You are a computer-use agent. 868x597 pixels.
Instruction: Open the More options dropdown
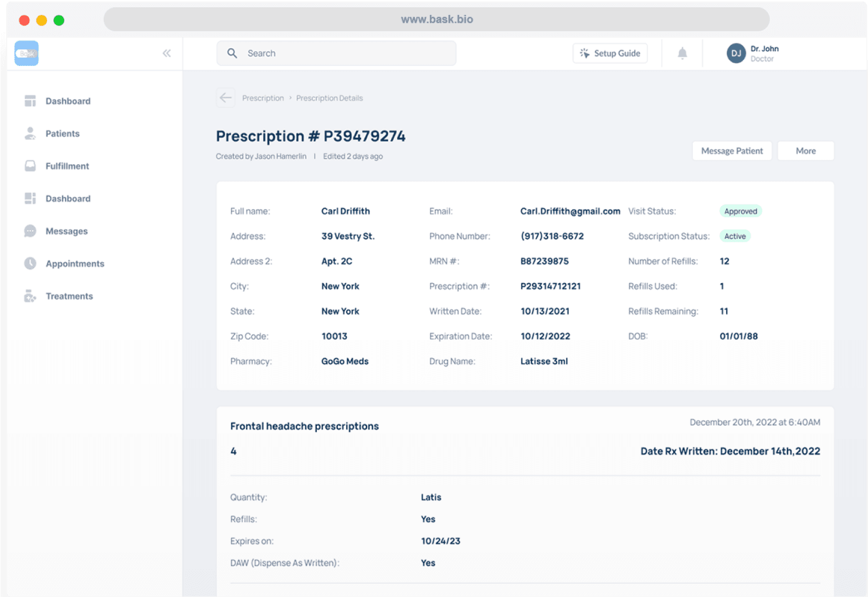(x=805, y=151)
